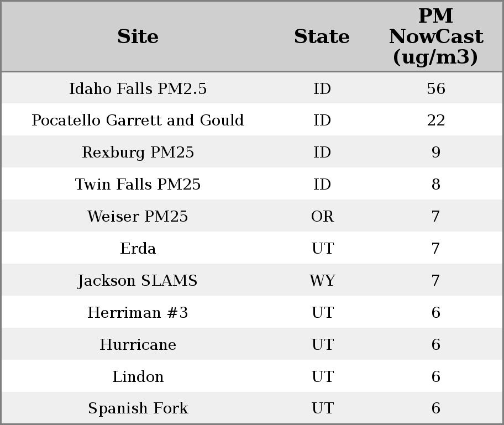Select the Jackson SLAMS site
The width and height of the screenshot is (504, 425).
138,281
